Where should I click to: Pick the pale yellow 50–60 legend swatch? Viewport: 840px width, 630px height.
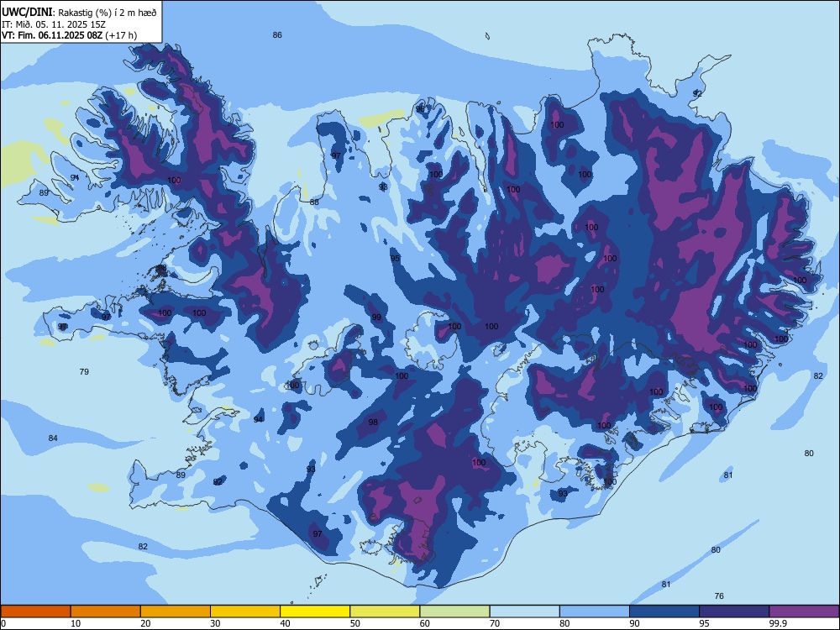tap(385, 612)
